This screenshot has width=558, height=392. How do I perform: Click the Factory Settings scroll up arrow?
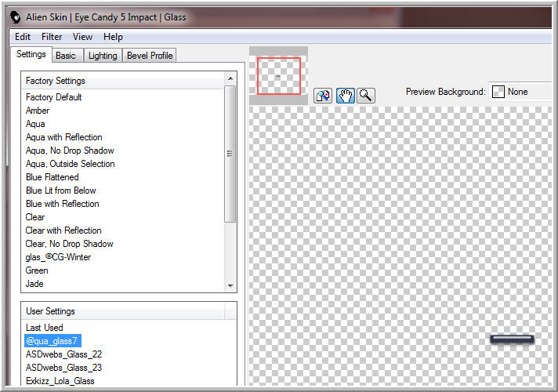[230, 78]
